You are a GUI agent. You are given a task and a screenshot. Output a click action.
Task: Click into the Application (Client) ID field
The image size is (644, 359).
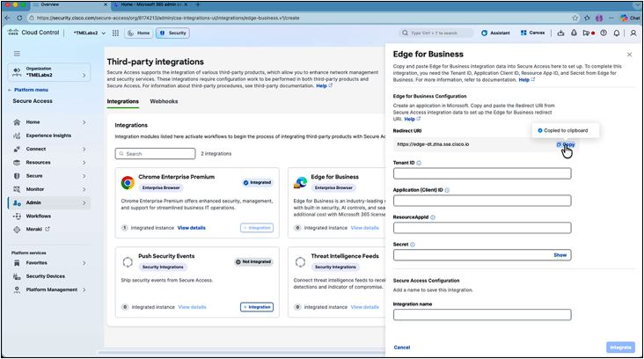[x=482, y=201]
